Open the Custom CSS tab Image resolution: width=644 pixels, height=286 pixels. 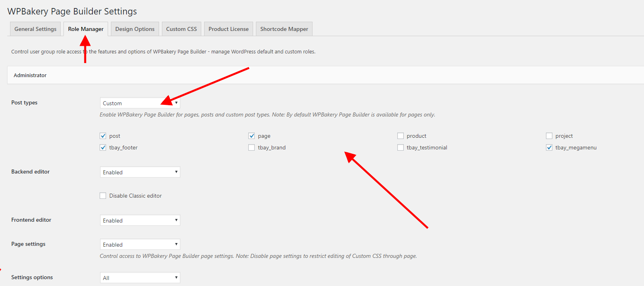click(181, 29)
